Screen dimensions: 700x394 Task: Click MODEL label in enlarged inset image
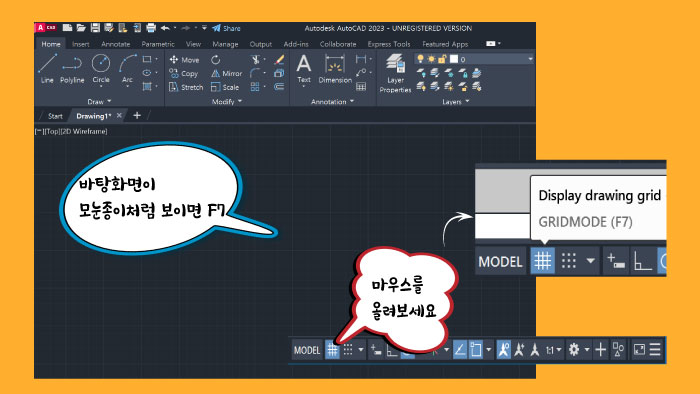click(x=500, y=261)
